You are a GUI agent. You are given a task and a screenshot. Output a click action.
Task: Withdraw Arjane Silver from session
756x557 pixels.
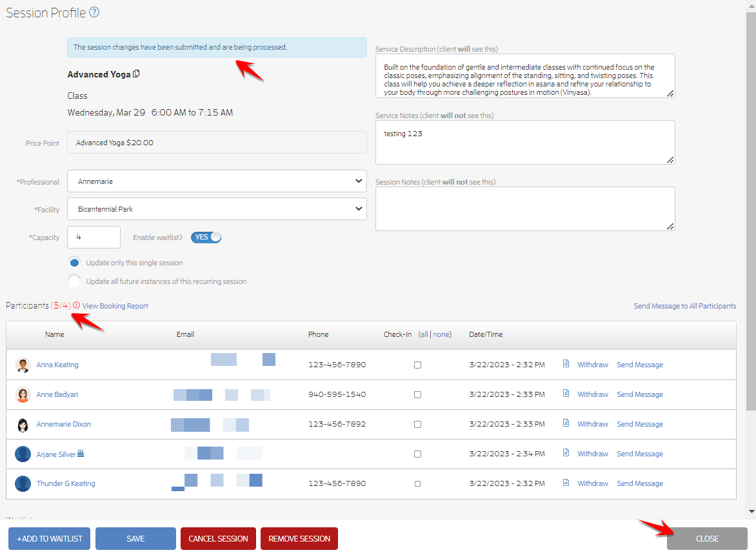pos(593,454)
